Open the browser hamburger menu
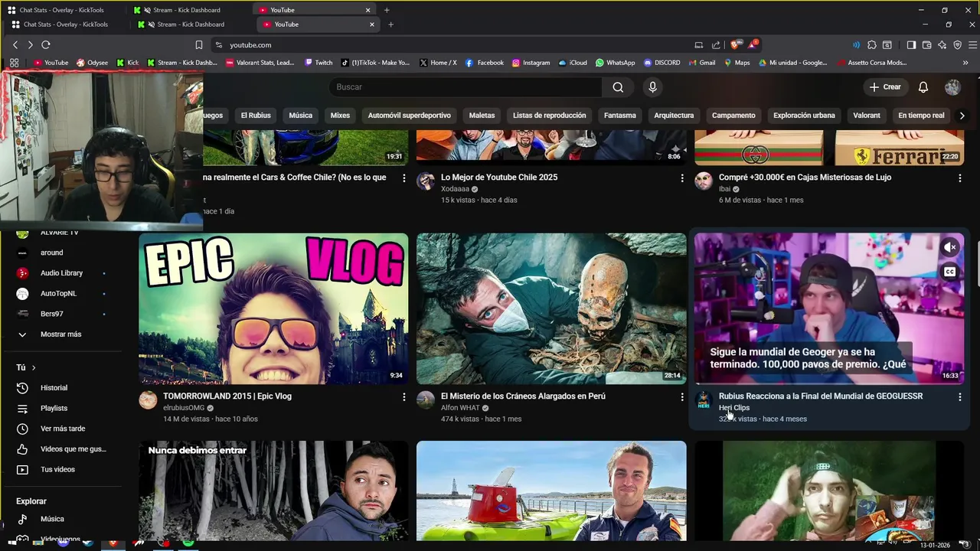This screenshot has height=551, width=980. (972, 45)
